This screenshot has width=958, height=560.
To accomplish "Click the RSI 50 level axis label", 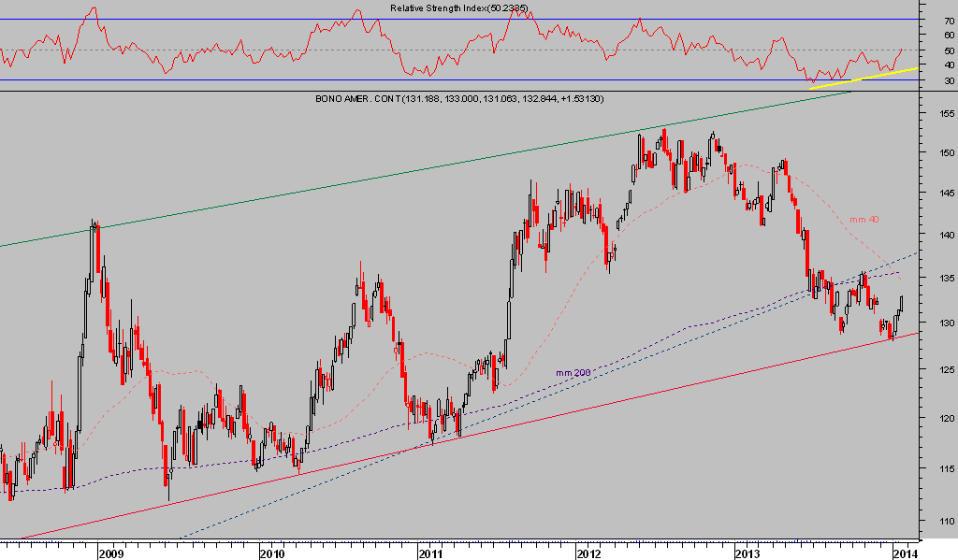I will [x=949, y=50].
